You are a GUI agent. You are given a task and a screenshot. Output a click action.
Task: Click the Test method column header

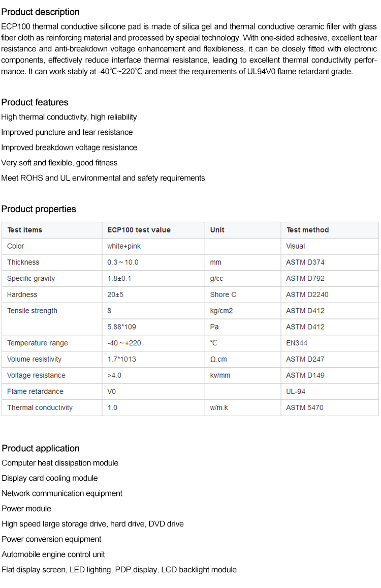coord(307,230)
